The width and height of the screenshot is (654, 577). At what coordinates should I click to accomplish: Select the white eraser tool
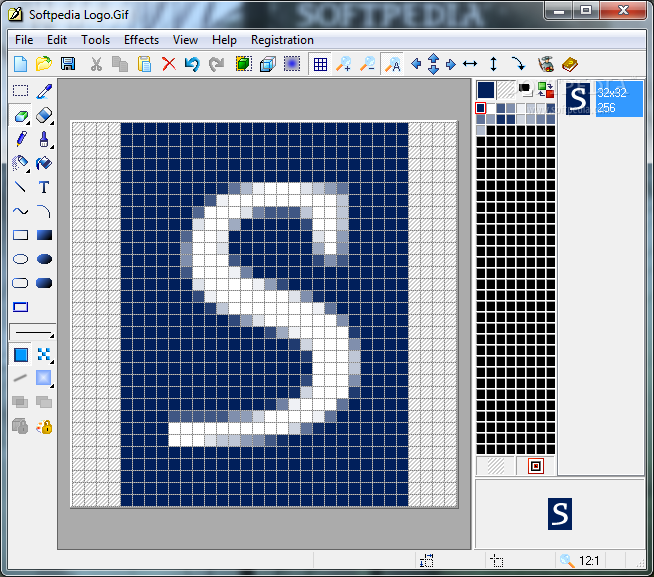click(x=44, y=116)
